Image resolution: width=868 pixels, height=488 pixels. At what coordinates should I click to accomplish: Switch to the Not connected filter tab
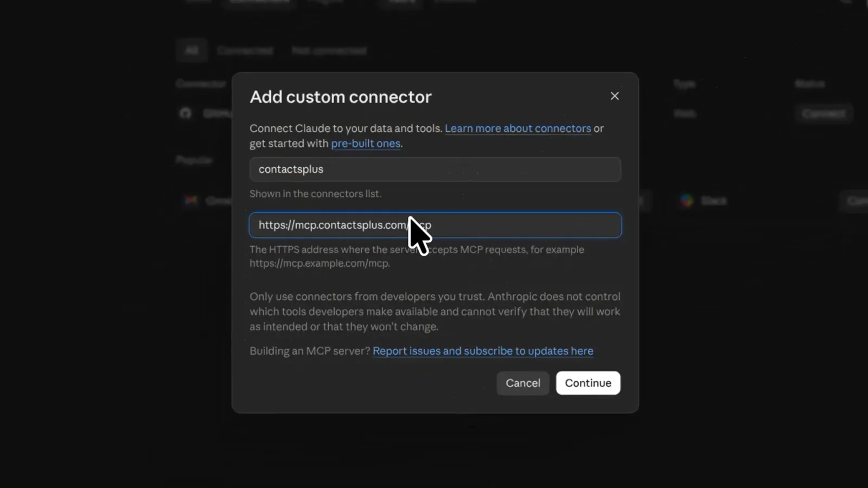329,50
